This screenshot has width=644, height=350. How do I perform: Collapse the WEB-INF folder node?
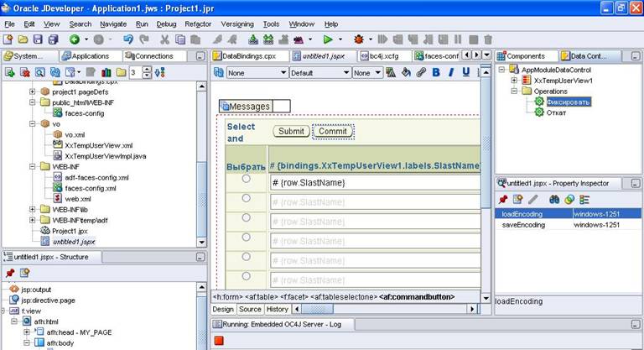(33, 166)
